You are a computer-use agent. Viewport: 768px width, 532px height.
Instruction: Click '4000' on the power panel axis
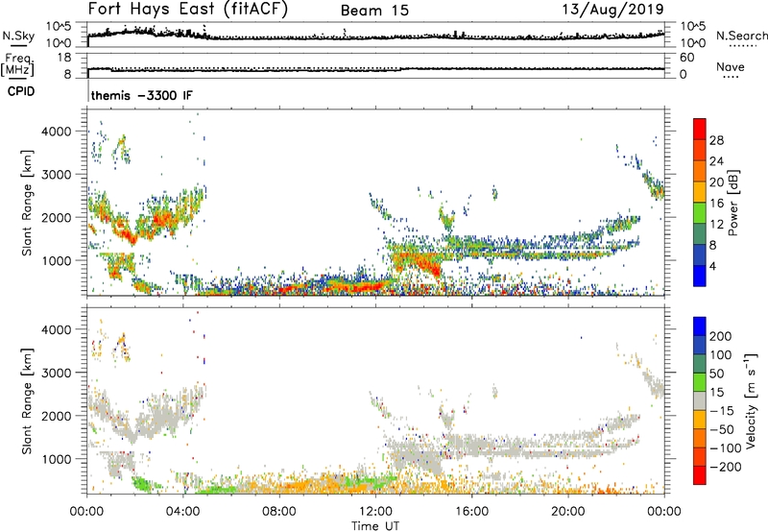click(56, 132)
